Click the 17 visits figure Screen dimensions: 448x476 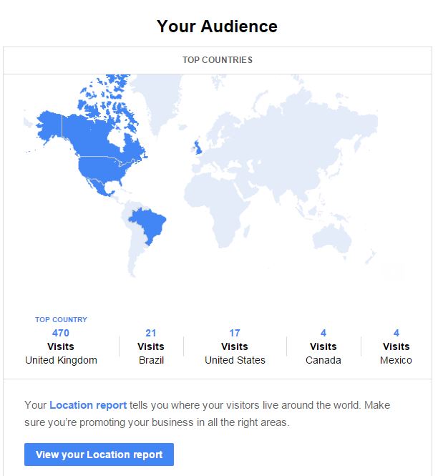(x=235, y=333)
